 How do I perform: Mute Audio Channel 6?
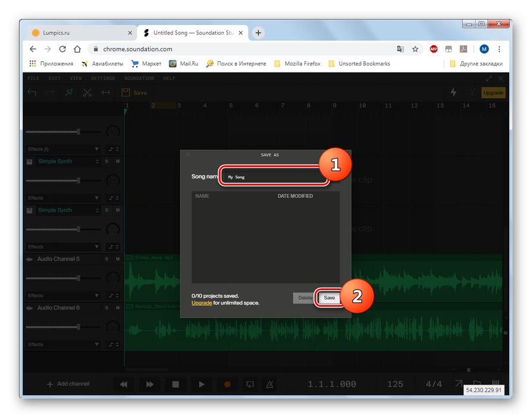118,308
